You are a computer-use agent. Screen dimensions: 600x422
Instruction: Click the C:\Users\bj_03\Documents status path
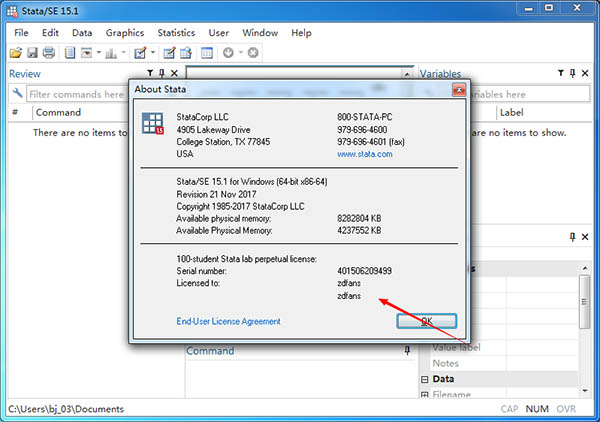click(66, 409)
